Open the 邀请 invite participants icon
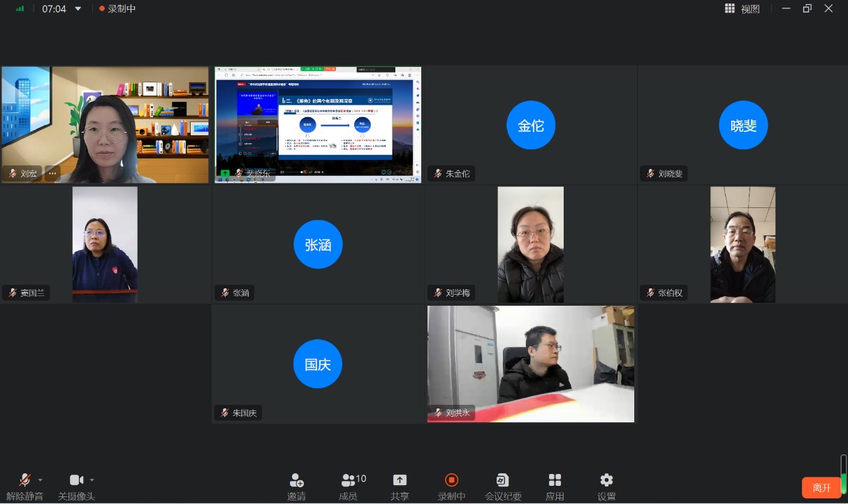Image resolution: width=848 pixels, height=504 pixels. (x=296, y=480)
